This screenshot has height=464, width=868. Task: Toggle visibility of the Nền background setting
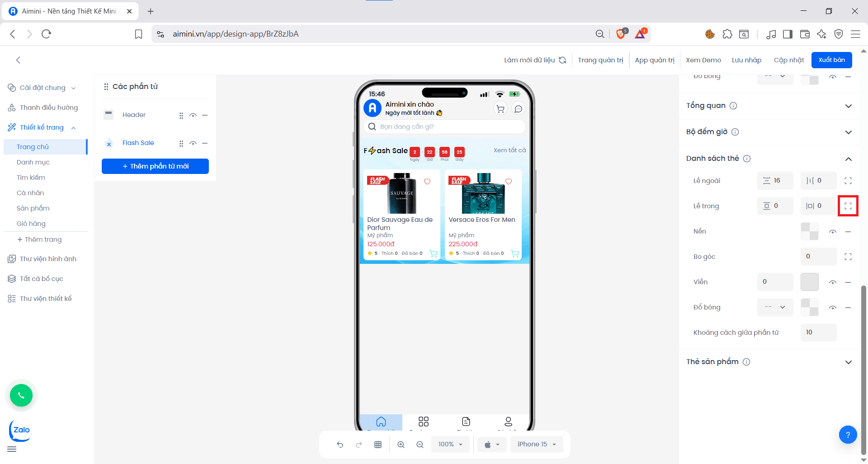(832, 232)
